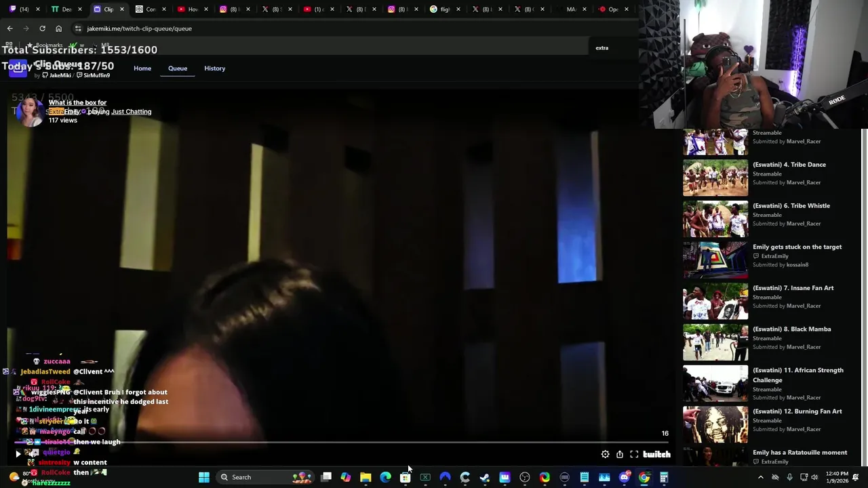Screen dimensions: 868x488
Task: Open the notification bell in system tray
Action: (856, 477)
